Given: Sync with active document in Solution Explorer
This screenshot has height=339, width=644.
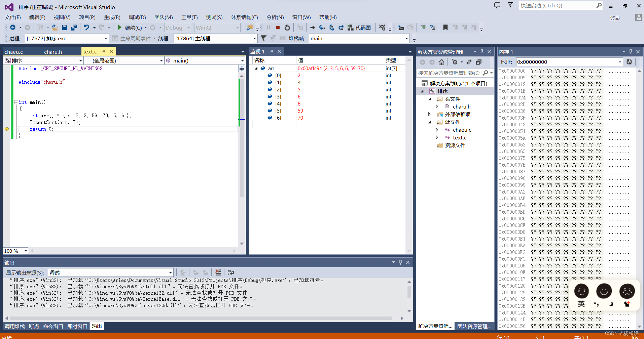Looking at the screenshot, I should (x=469, y=62).
